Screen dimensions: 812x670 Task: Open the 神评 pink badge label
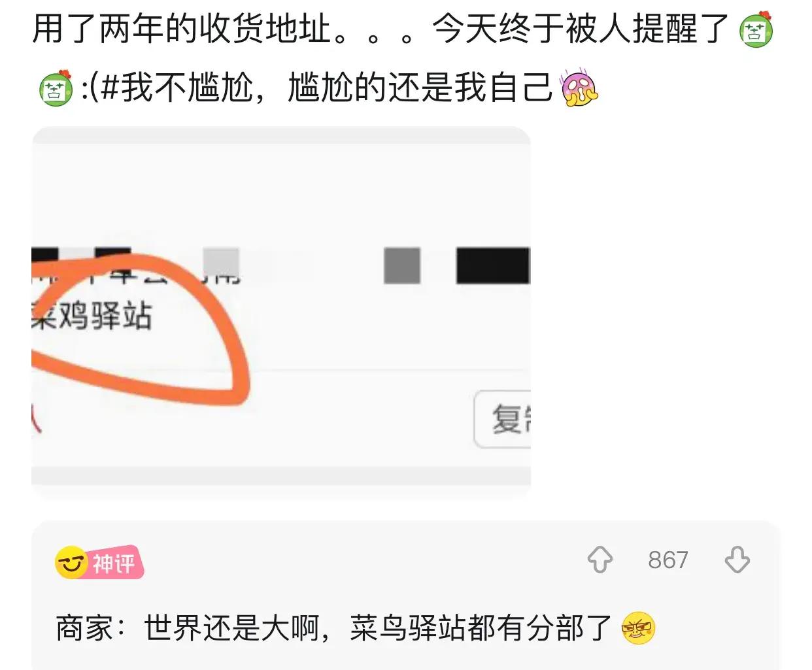point(115,563)
